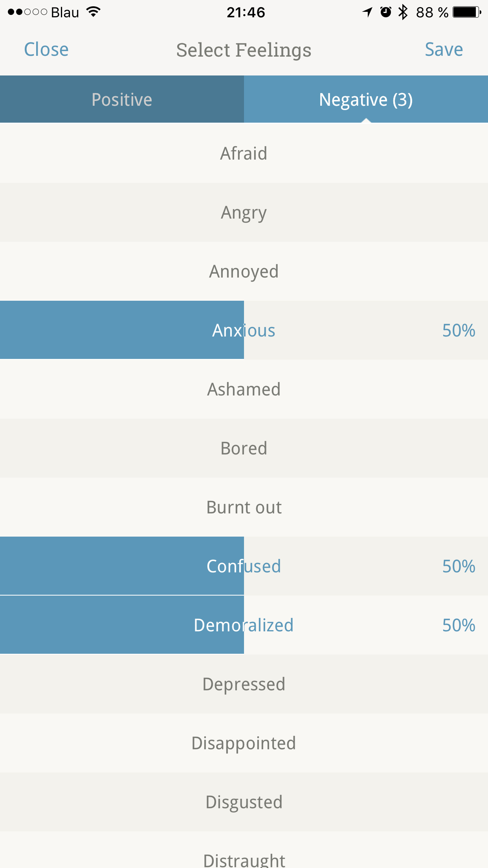Choose the Burnt out feeling
This screenshot has height=868, width=488.
(x=244, y=507)
